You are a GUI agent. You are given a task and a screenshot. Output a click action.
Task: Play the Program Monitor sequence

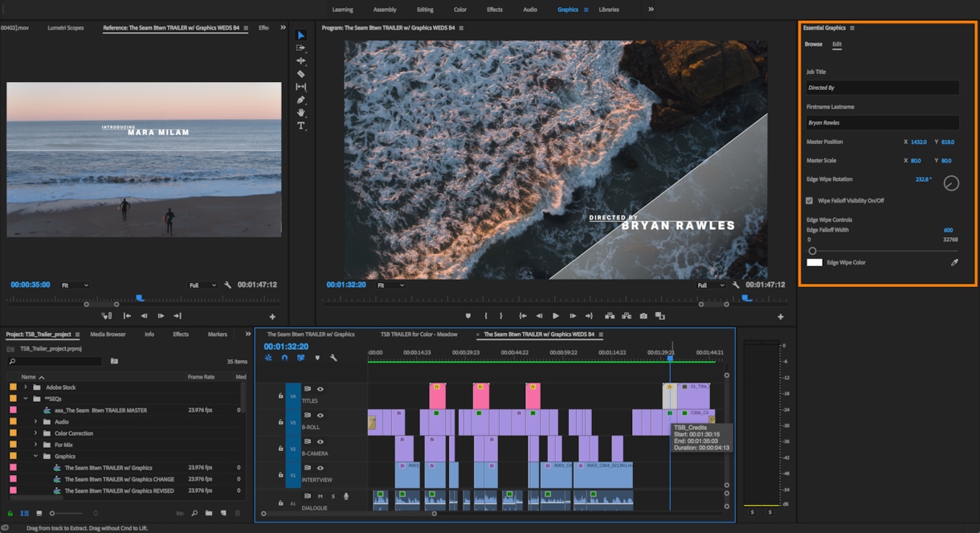[555, 316]
